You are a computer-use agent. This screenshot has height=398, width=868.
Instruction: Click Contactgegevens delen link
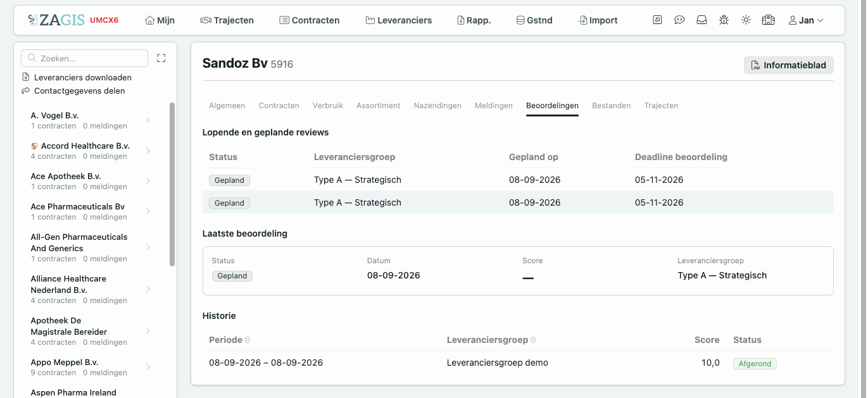click(x=73, y=90)
